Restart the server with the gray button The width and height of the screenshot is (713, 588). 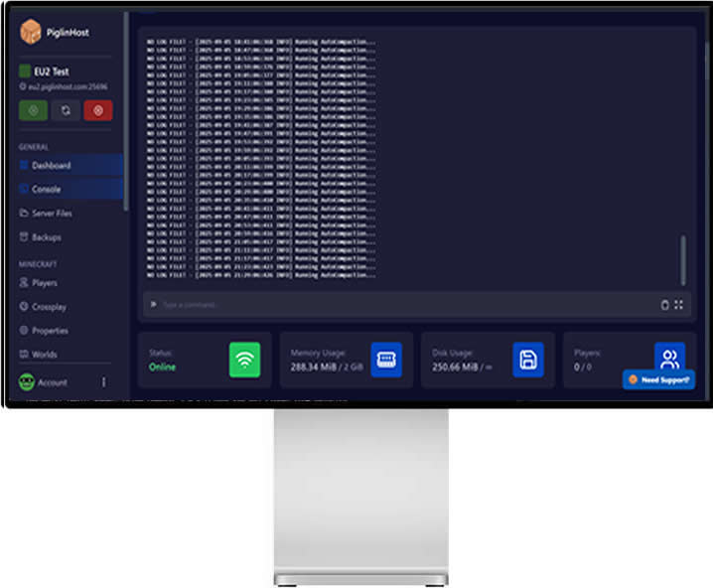click(x=66, y=110)
